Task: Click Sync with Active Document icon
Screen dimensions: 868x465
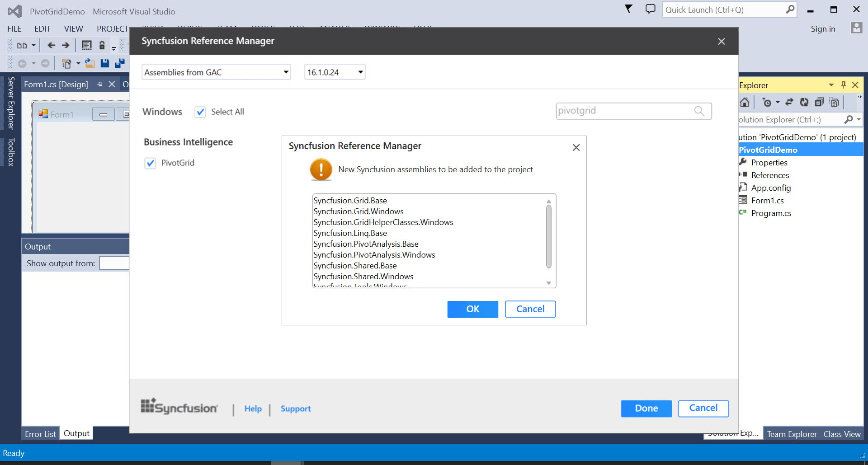Action: tap(789, 103)
